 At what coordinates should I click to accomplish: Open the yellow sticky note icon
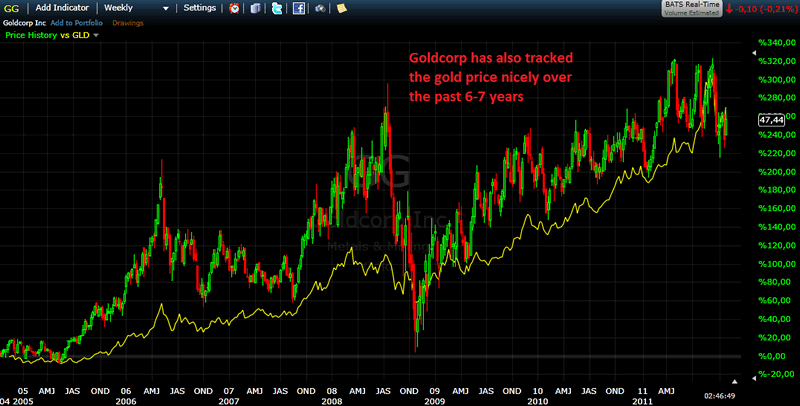(342, 8)
